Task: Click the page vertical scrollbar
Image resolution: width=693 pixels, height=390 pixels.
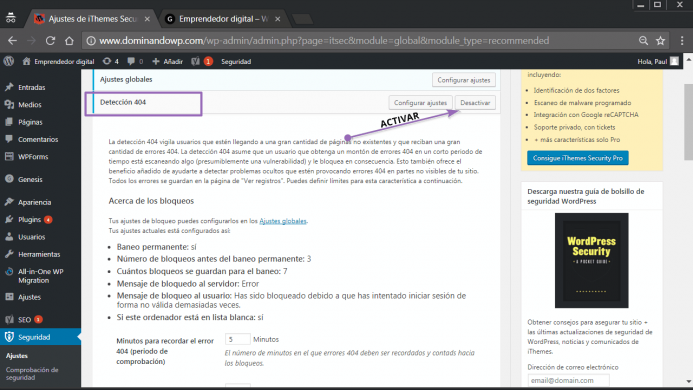Action: pos(688,122)
